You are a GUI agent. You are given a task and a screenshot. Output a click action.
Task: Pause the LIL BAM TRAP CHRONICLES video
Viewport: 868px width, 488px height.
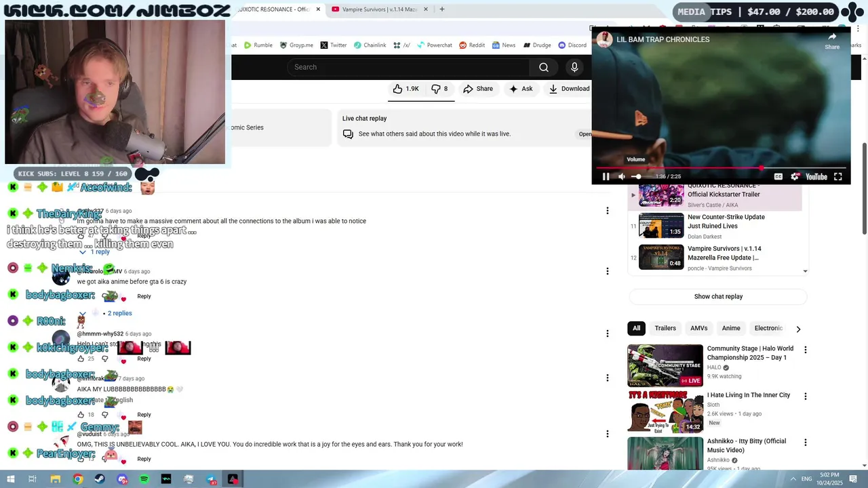click(x=606, y=177)
